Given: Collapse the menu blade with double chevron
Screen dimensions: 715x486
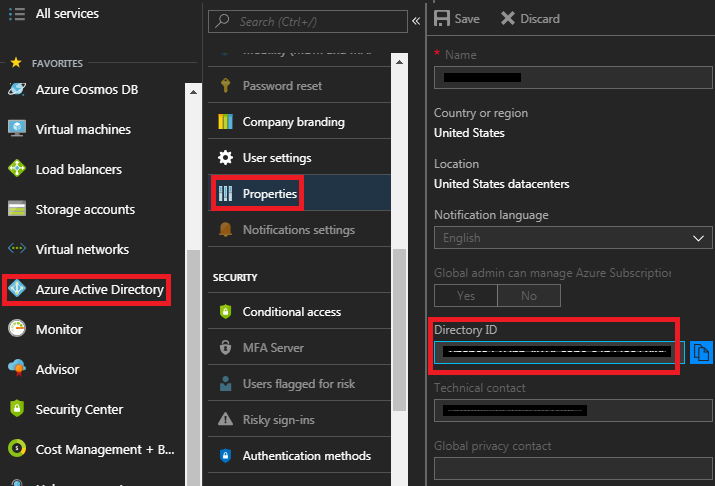Looking at the screenshot, I should [x=416, y=21].
